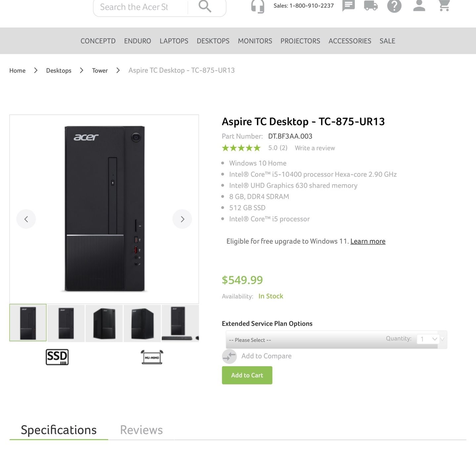This screenshot has width=476, height=476.
Task: Show next product image
Action: 182,219
